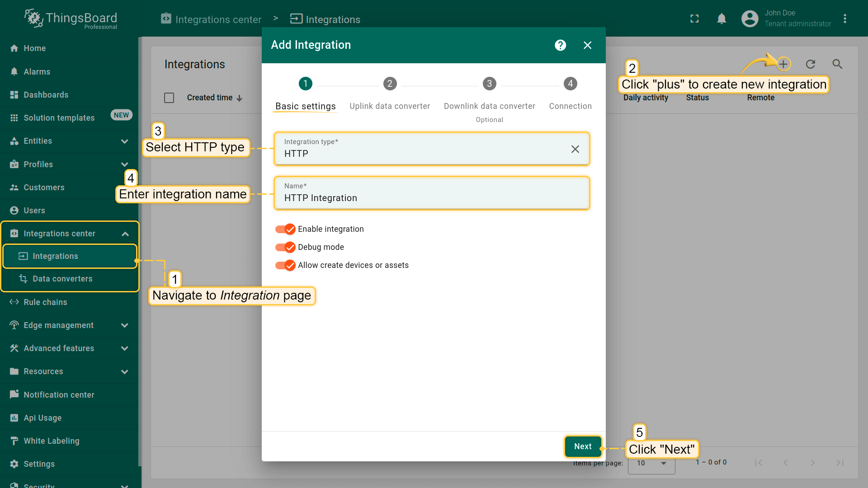Open the Users page
868x488 pixels.
click(69, 210)
